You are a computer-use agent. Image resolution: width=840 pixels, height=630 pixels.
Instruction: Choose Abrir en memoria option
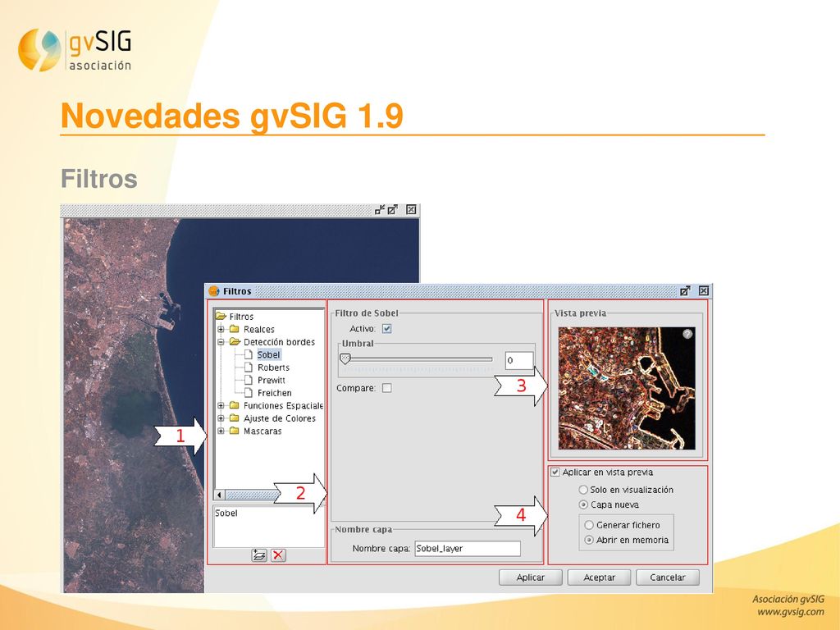(x=589, y=540)
